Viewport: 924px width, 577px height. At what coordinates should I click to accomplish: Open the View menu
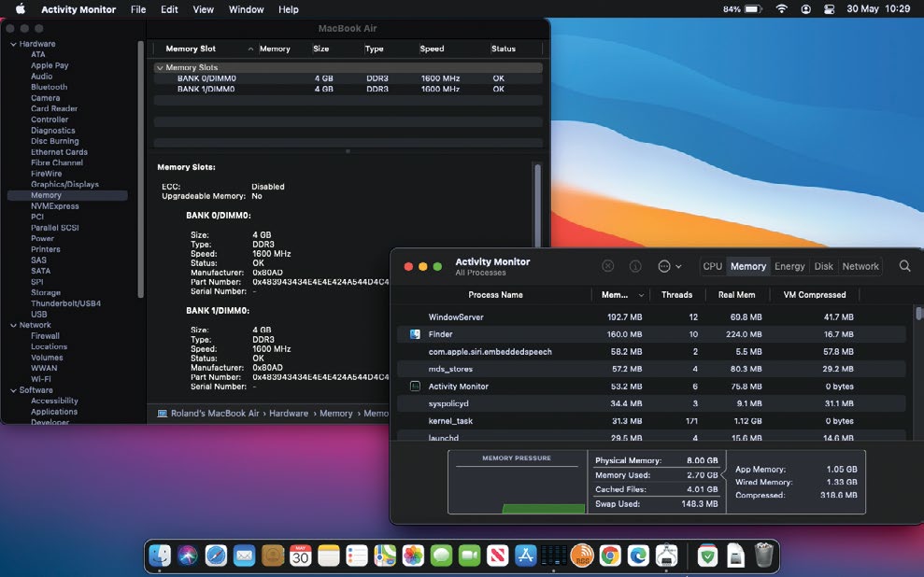tap(204, 8)
